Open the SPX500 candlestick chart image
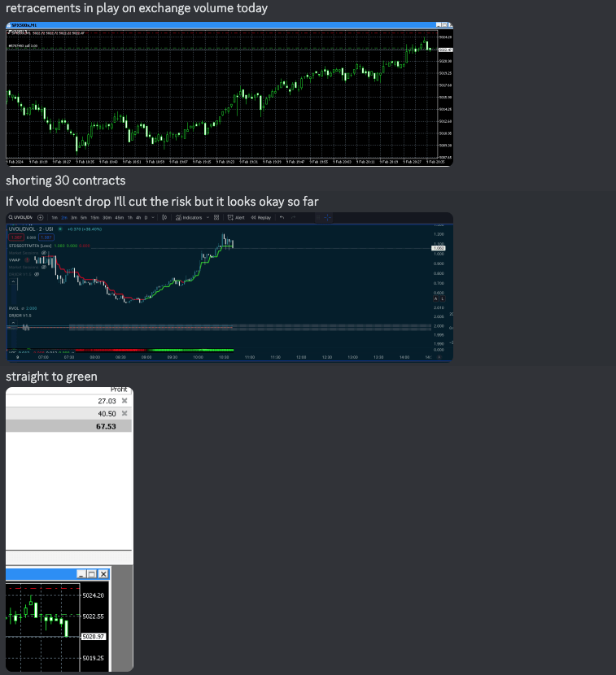 tap(229, 94)
